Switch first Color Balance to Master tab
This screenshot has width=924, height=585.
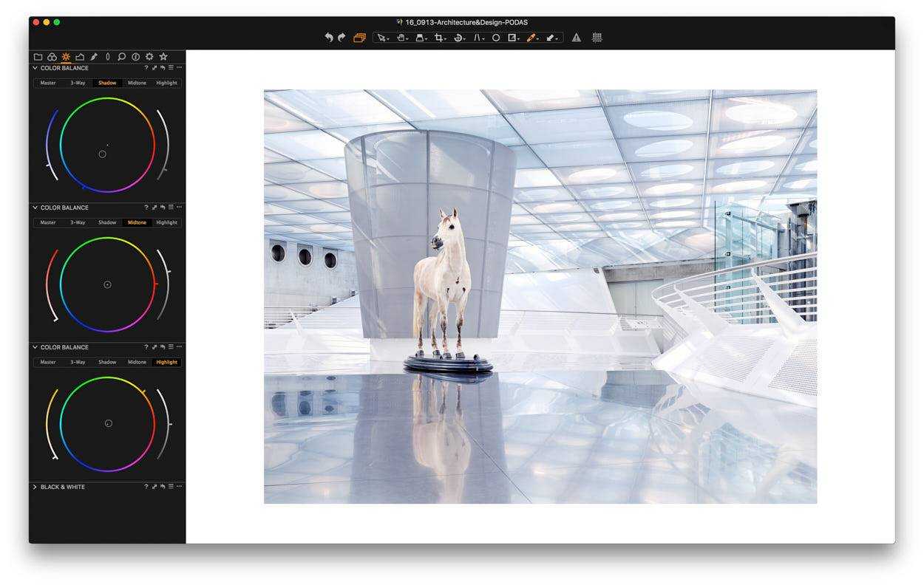click(x=48, y=83)
